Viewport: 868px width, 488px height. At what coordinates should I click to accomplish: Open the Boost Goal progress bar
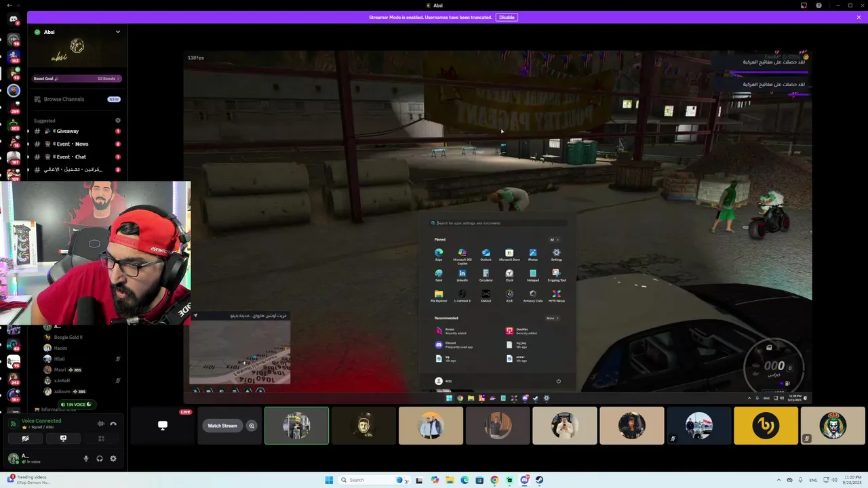77,79
